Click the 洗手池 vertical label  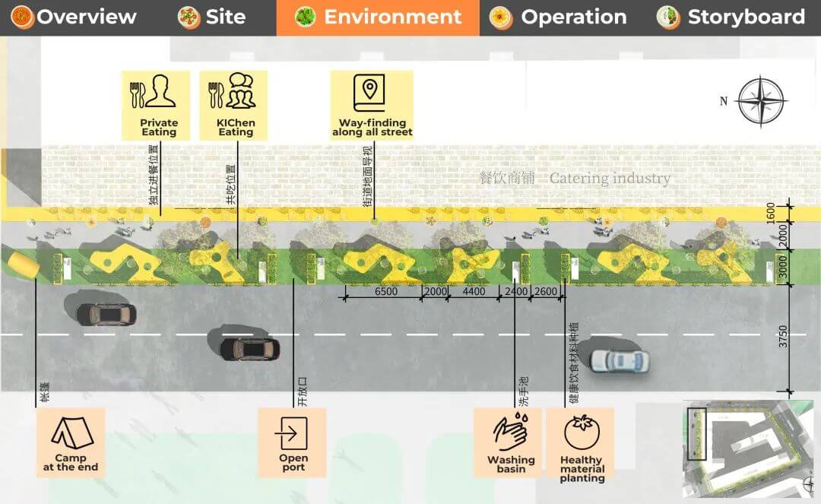pyautogui.click(x=524, y=391)
